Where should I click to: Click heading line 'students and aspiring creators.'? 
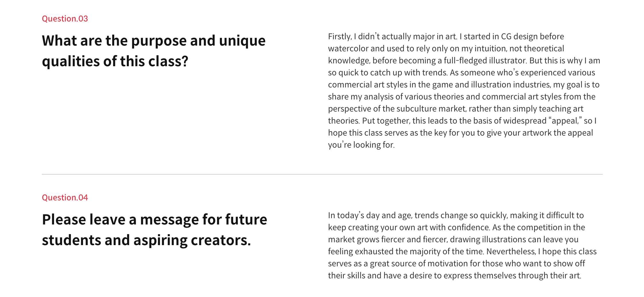(x=146, y=240)
